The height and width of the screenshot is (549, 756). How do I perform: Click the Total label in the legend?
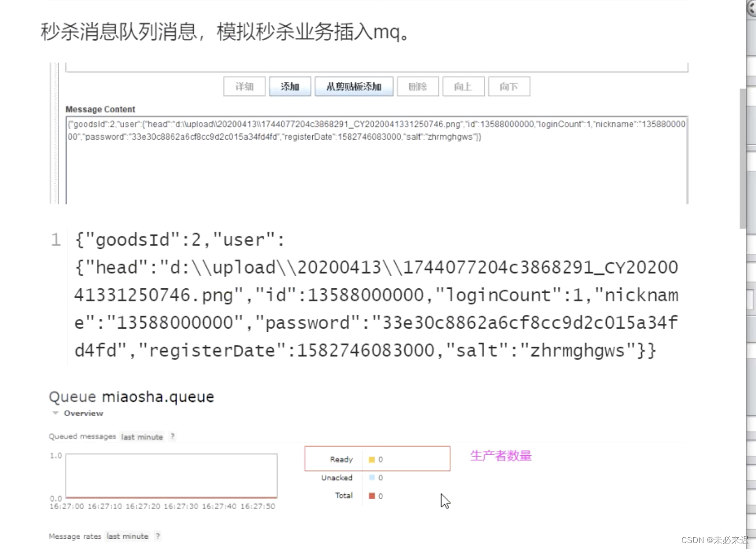pos(344,496)
